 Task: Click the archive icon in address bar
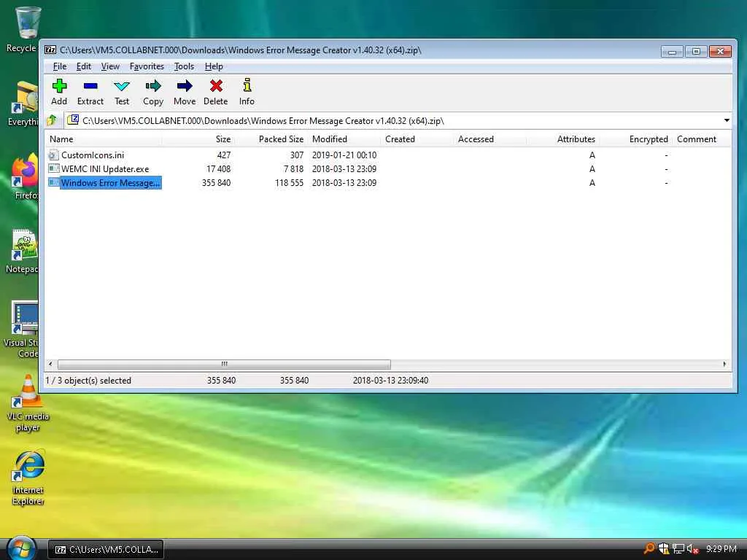coord(73,120)
